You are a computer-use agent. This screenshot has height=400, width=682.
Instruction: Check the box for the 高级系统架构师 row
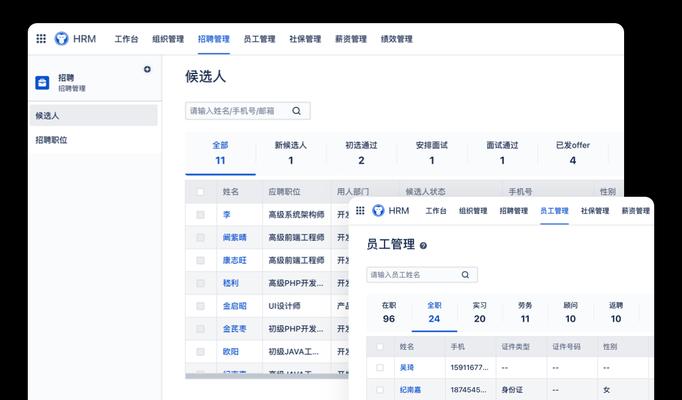click(x=200, y=215)
